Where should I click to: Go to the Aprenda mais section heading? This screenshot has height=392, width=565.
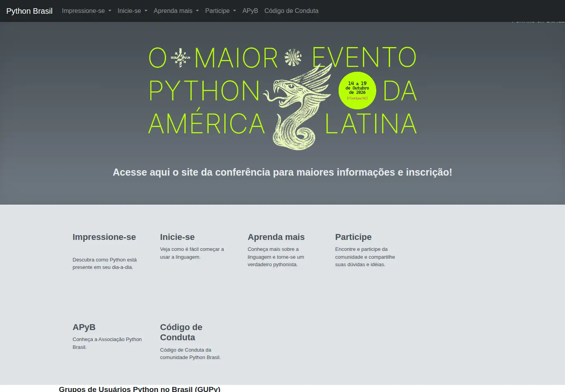coord(276,237)
